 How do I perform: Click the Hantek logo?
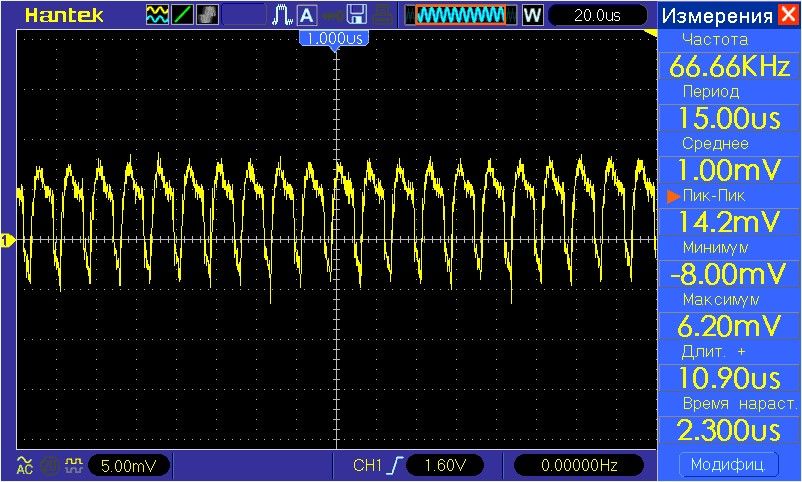click(64, 15)
